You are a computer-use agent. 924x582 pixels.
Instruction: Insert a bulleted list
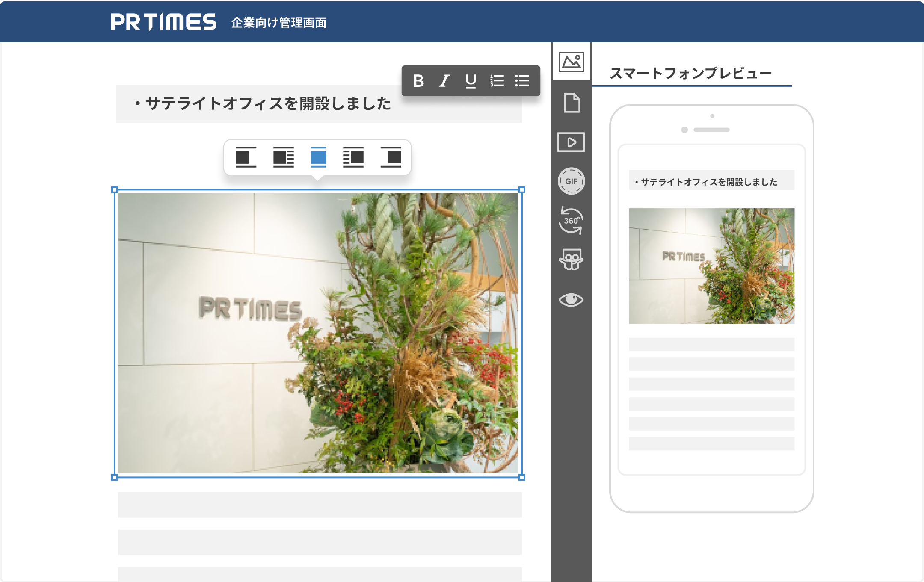pyautogui.click(x=522, y=81)
